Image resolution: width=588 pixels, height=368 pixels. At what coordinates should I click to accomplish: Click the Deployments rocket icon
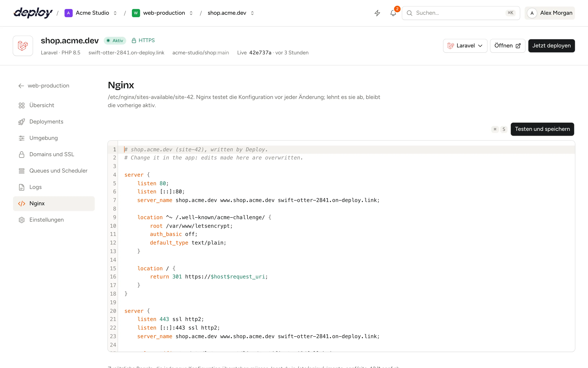(x=22, y=122)
